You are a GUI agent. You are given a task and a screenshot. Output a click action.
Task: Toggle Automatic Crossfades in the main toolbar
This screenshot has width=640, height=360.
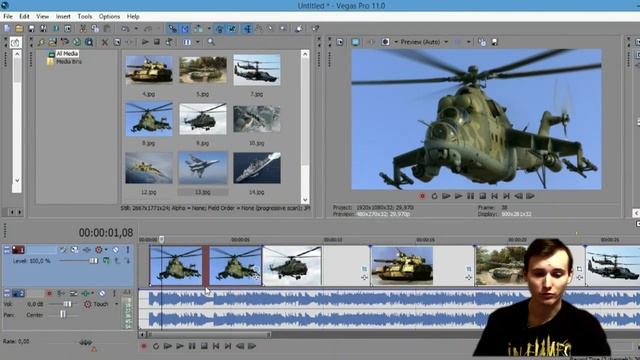[185, 28]
